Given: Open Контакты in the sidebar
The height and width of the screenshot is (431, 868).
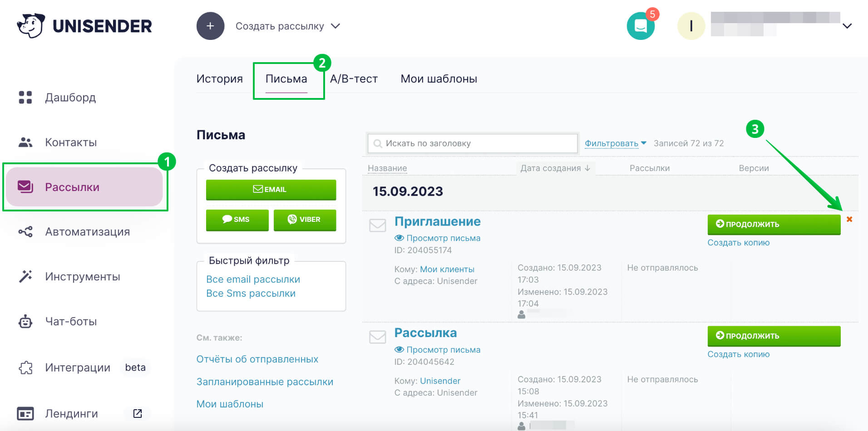Looking at the screenshot, I should click(x=71, y=142).
